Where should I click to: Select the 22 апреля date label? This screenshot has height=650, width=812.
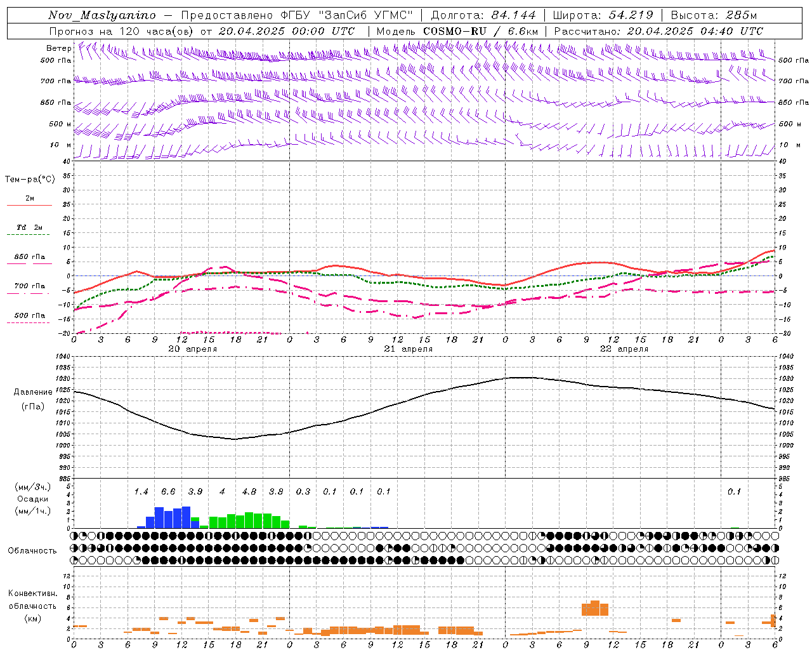point(624,348)
